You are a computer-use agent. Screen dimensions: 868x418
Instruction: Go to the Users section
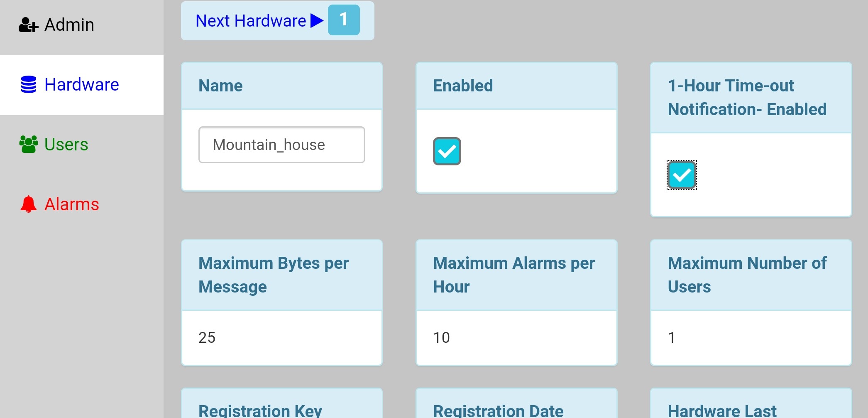(x=66, y=145)
